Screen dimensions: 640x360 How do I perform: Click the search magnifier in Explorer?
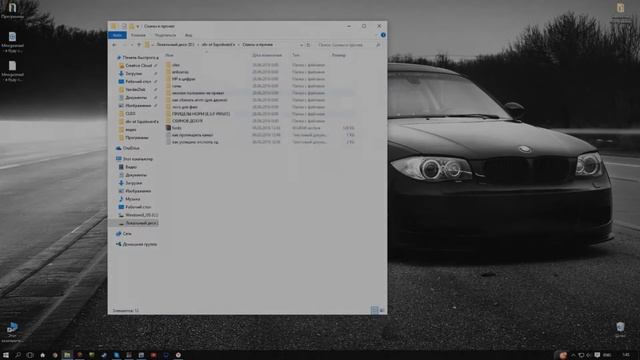coord(378,45)
